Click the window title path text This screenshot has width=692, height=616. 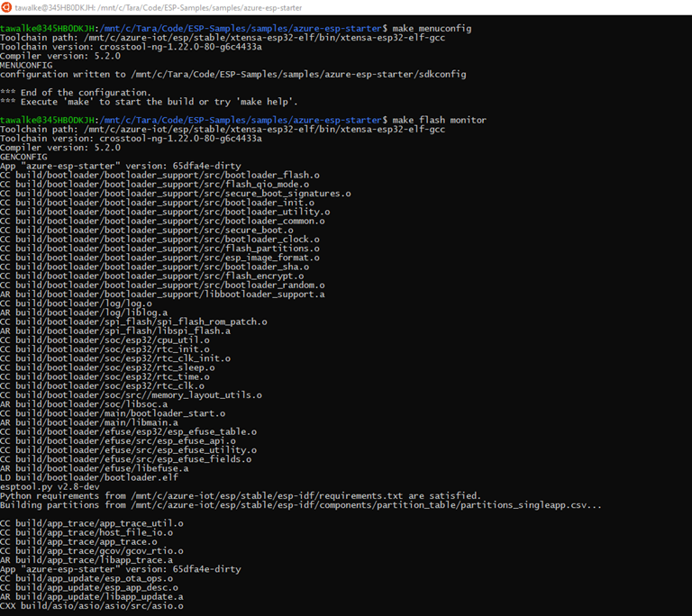159,8
